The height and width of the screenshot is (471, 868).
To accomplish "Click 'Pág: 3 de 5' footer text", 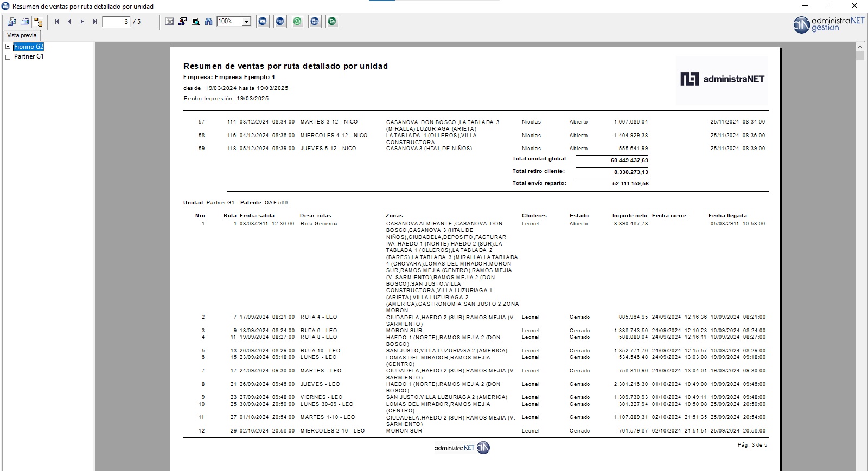I will point(752,445).
